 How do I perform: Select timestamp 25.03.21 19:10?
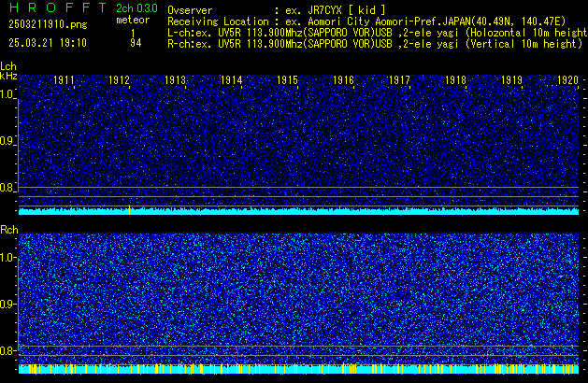tap(48, 43)
